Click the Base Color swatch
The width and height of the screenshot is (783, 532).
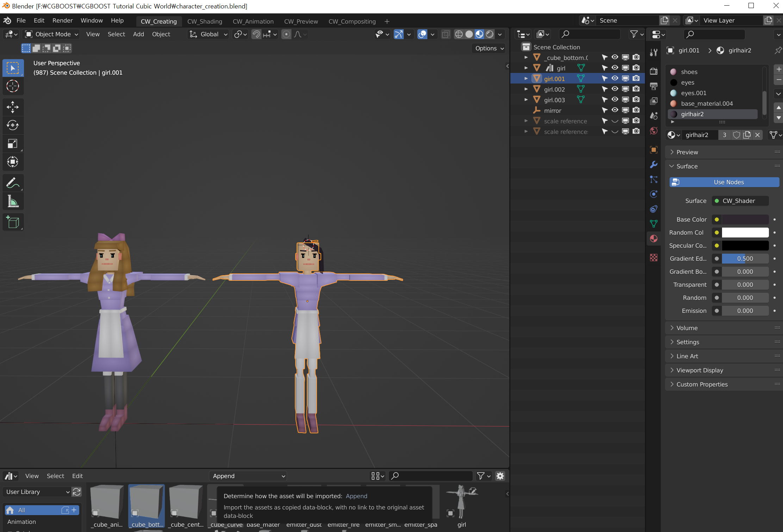point(745,219)
